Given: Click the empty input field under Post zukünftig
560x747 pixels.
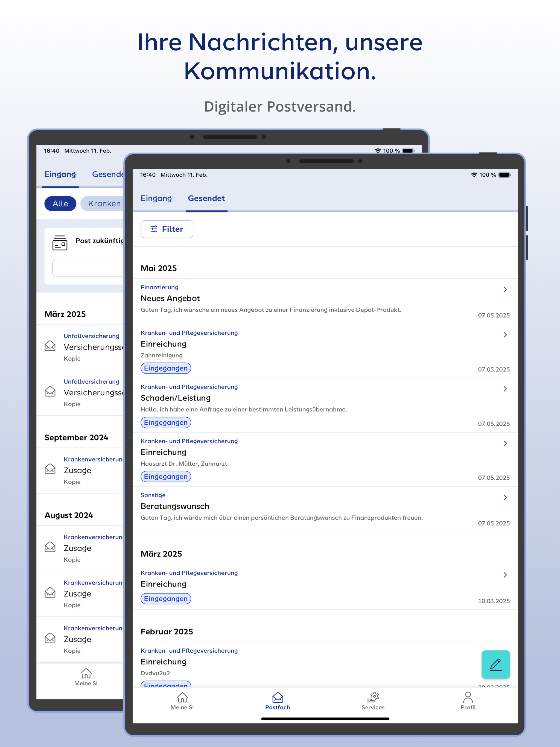Looking at the screenshot, I should pyautogui.click(x=88, y=268).
